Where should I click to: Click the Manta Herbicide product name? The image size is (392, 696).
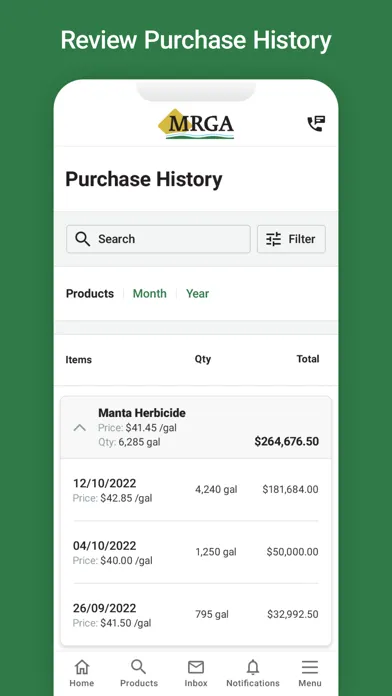click(x=142, y=413)
